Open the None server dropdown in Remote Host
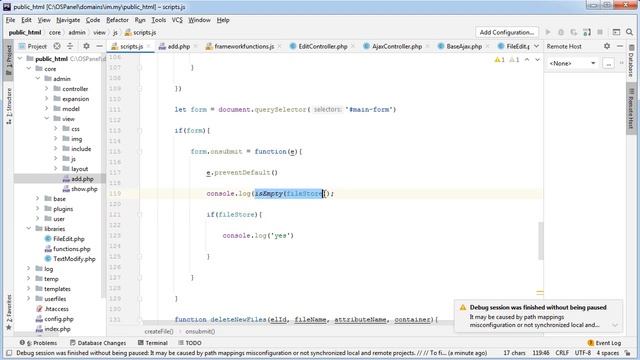Viewport: 640px width, 360px height. [573, 64]
